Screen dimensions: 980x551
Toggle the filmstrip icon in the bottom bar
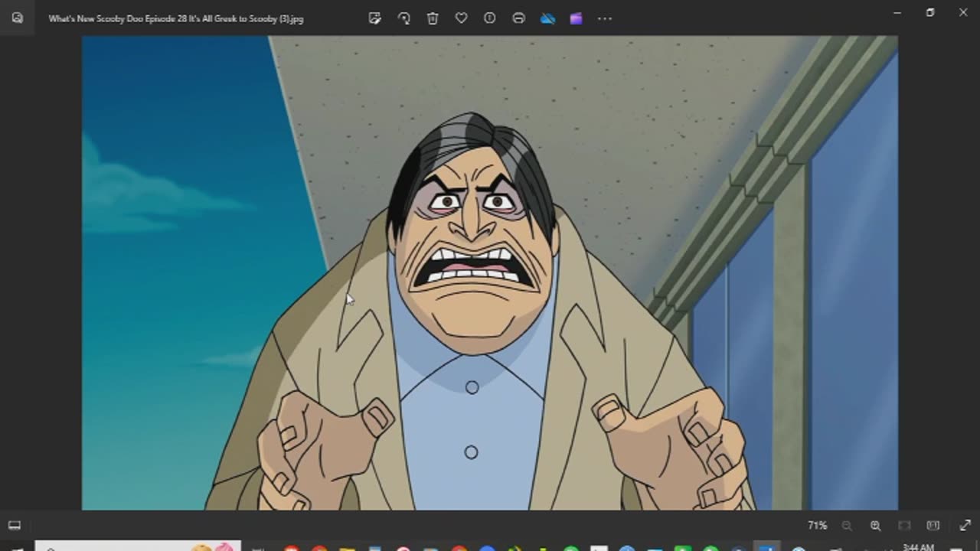[x=15, y=526]
